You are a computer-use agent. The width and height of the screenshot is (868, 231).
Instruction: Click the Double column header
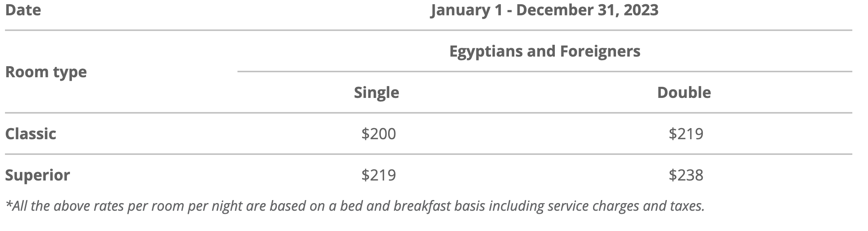click(684, 93)
